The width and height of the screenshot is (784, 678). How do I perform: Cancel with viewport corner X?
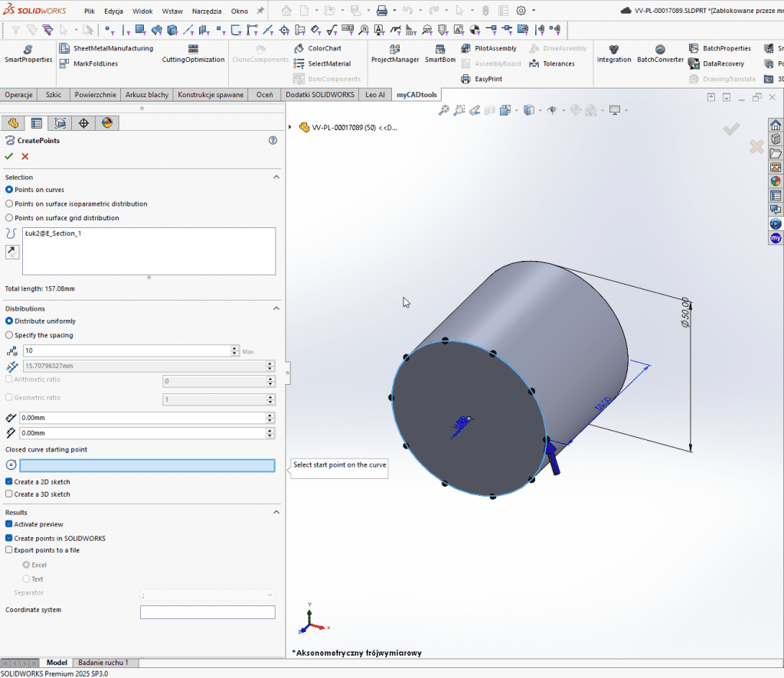click(x=756, y=146)
